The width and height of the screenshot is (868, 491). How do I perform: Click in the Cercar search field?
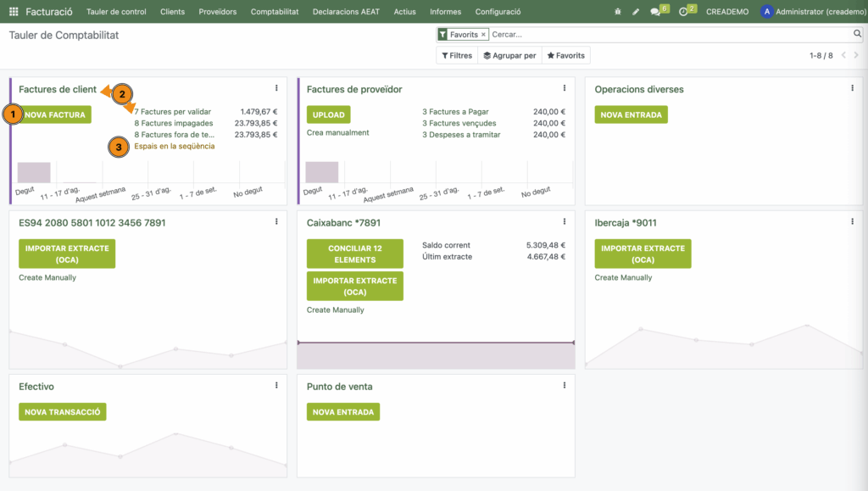click(x=670, y=35)
